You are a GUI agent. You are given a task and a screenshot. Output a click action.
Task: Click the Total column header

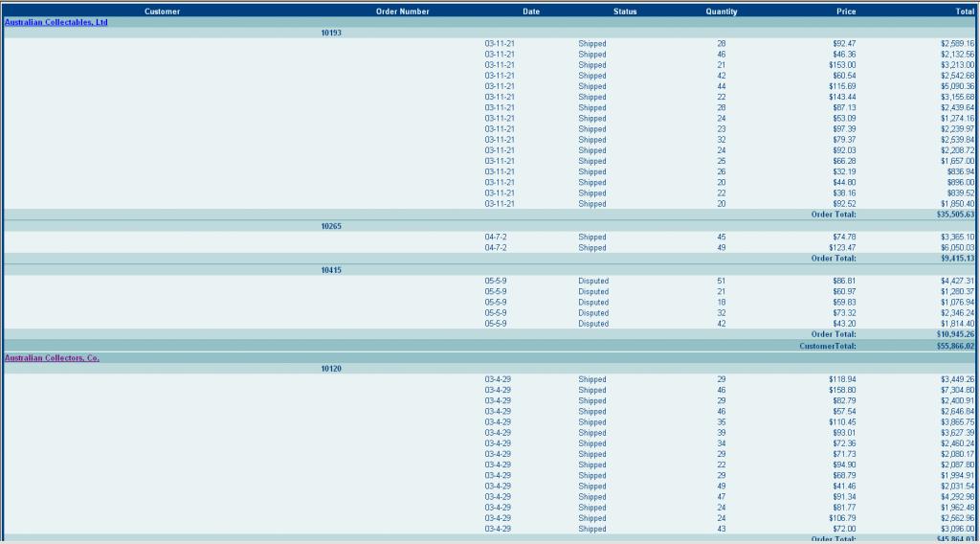click(965, 11)
